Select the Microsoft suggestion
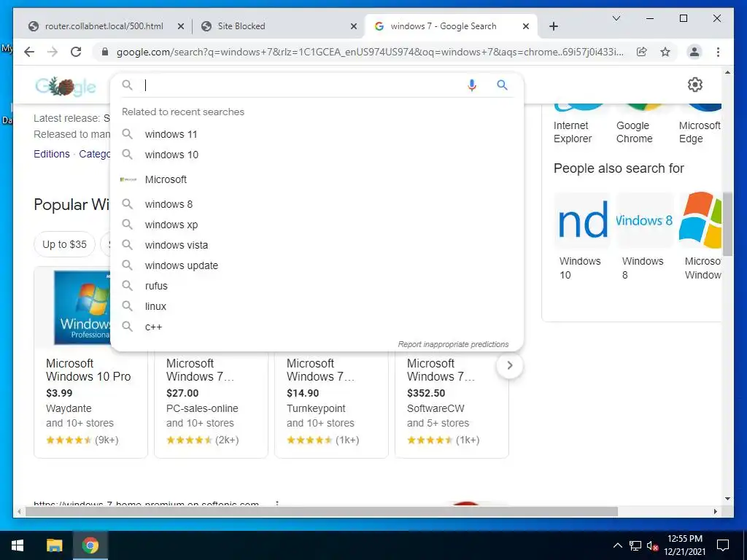 coord(317,179)
